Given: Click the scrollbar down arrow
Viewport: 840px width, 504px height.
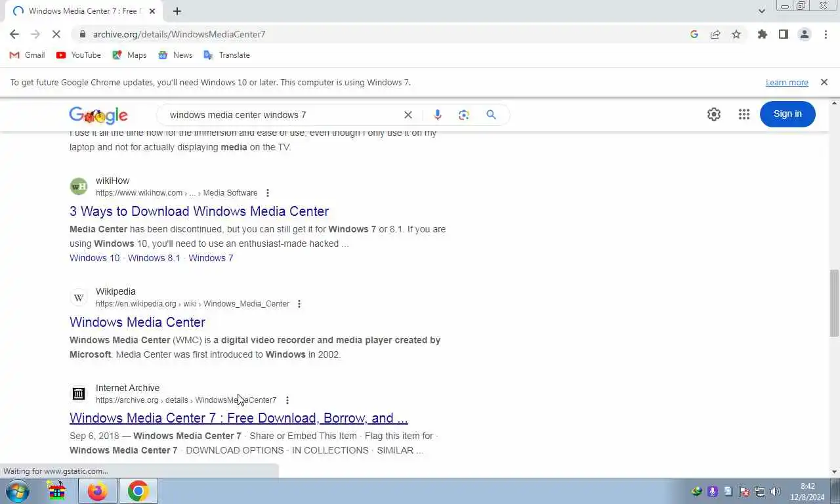Looking at the screenshot, I should click(835, 472).
